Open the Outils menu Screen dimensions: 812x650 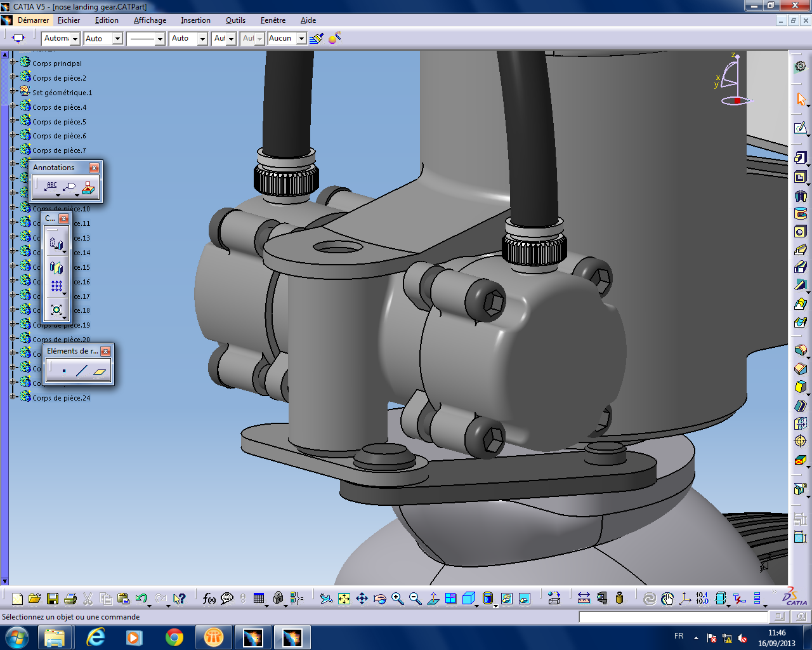coord(235,20)
